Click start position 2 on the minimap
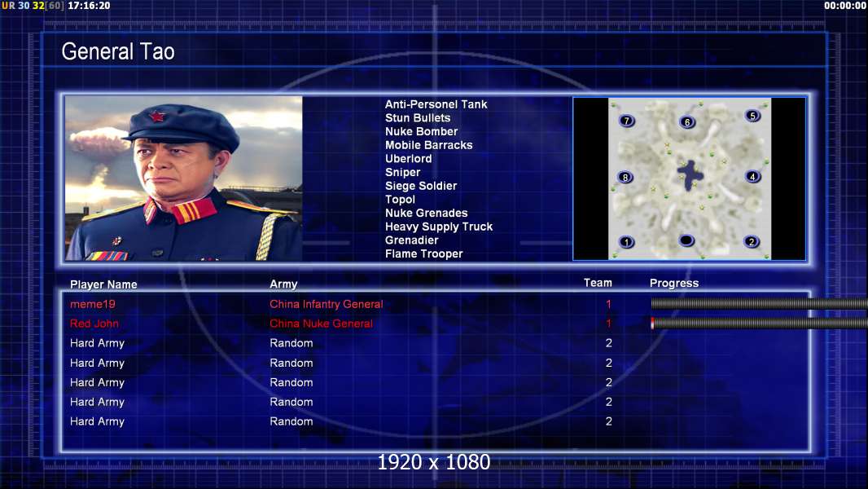868x489 pixels. pos(752,241)
